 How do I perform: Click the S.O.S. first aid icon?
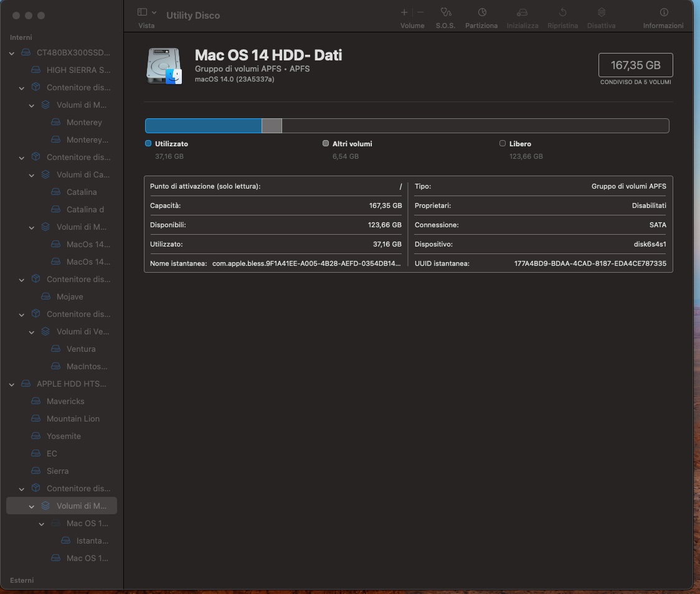tap(445, 12)
